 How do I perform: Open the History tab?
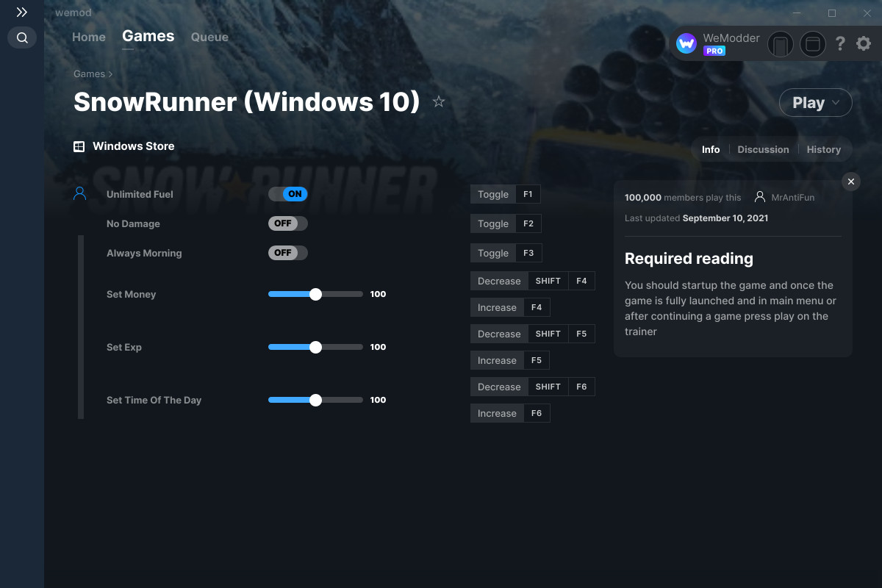click(x=823, y=149)
